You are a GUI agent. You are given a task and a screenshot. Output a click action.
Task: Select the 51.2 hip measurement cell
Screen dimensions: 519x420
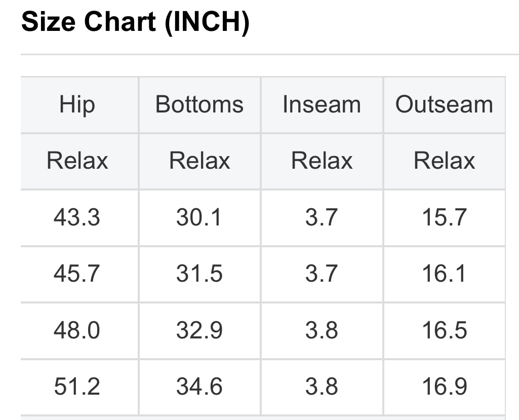pyautogui.click(x=77, y=387)
